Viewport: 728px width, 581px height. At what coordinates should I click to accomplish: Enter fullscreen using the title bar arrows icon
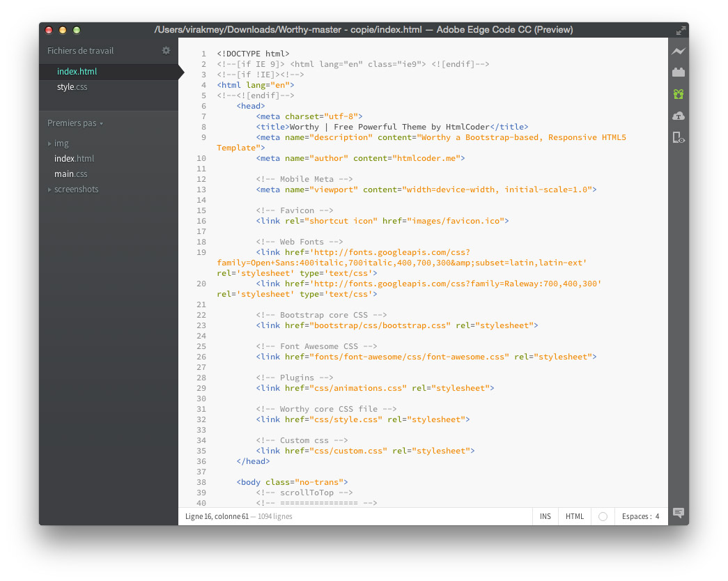pos(681,30)
